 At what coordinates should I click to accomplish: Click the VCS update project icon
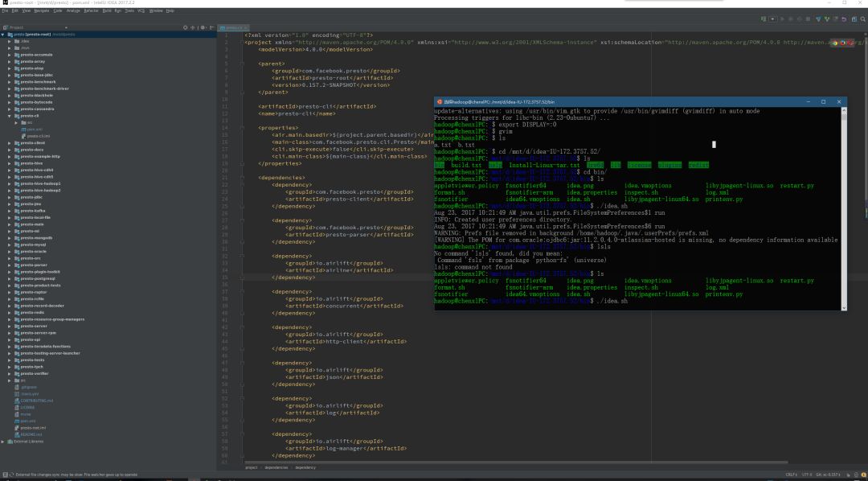pyautogui.click(x=818, y=18)
